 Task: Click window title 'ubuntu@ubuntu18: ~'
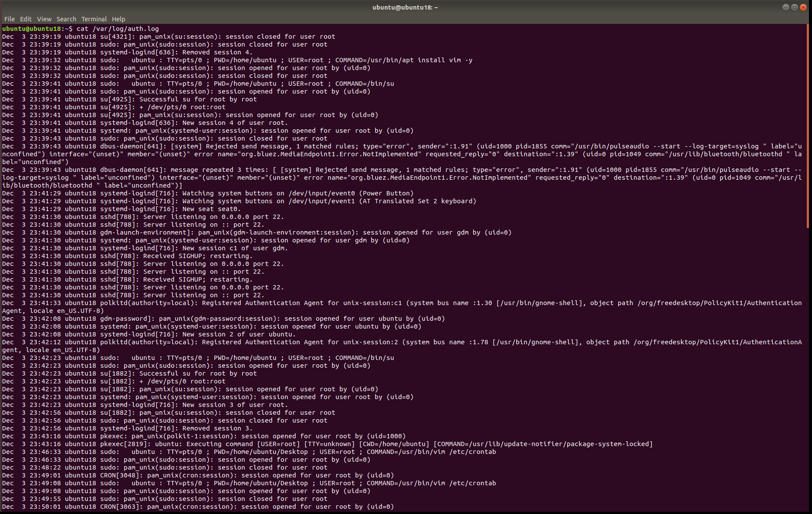(405, 7)
